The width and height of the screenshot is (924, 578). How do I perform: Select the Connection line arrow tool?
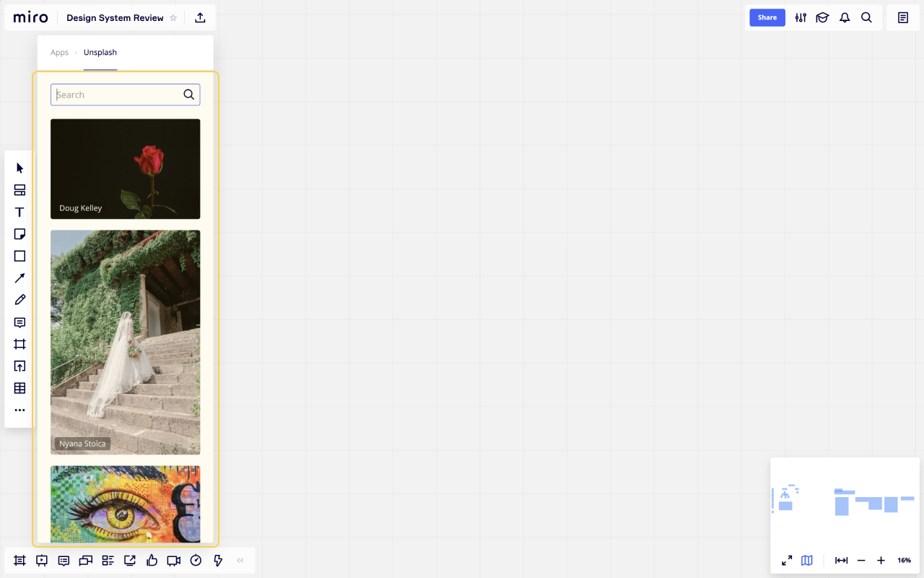(x=19, y=278)
